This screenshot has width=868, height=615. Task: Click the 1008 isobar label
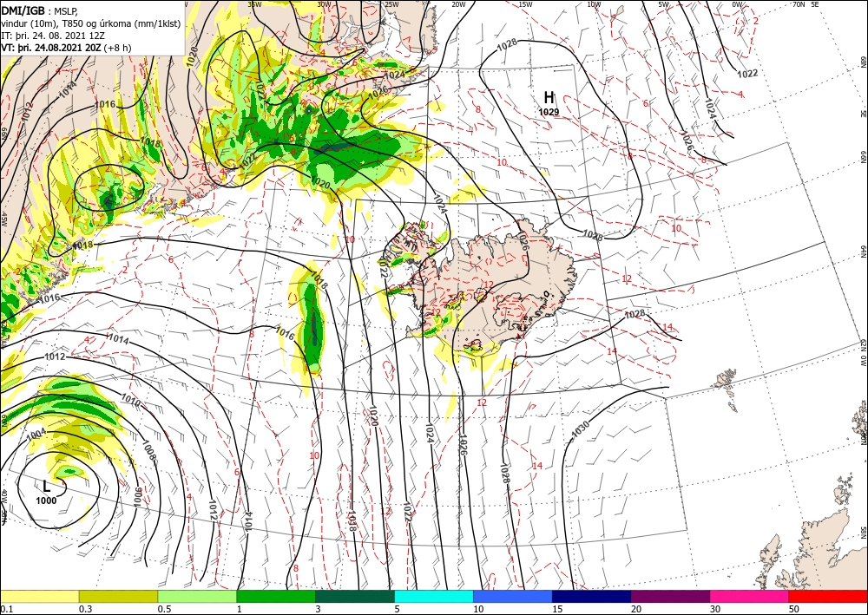(149, 450)
